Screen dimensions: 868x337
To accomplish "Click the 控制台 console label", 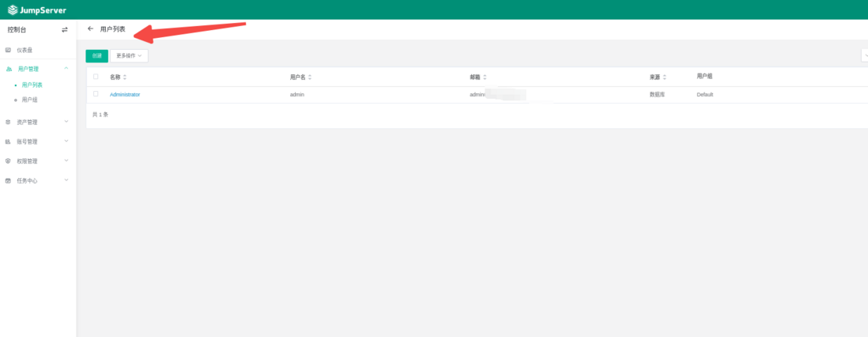I will pyautogui.click(x=17, y=30).
